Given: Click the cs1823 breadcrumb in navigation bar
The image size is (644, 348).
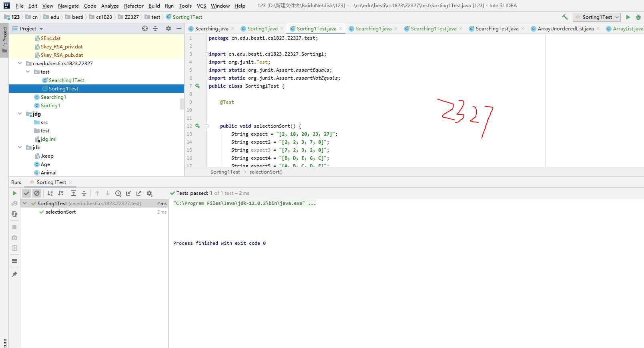Looking at the screenshot, I should (104, 17).
